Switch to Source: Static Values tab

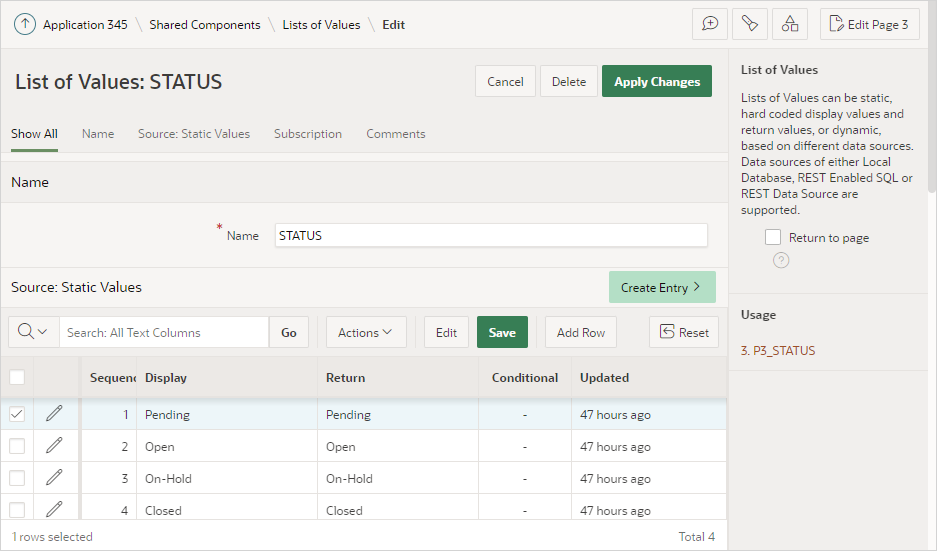click(x=194, y=134)
